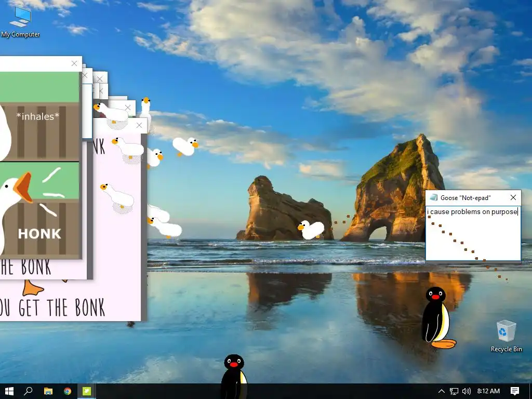
Task: Close the Goose "Not-epad" window
Action: pyautogui.click(x=513, y=197)
